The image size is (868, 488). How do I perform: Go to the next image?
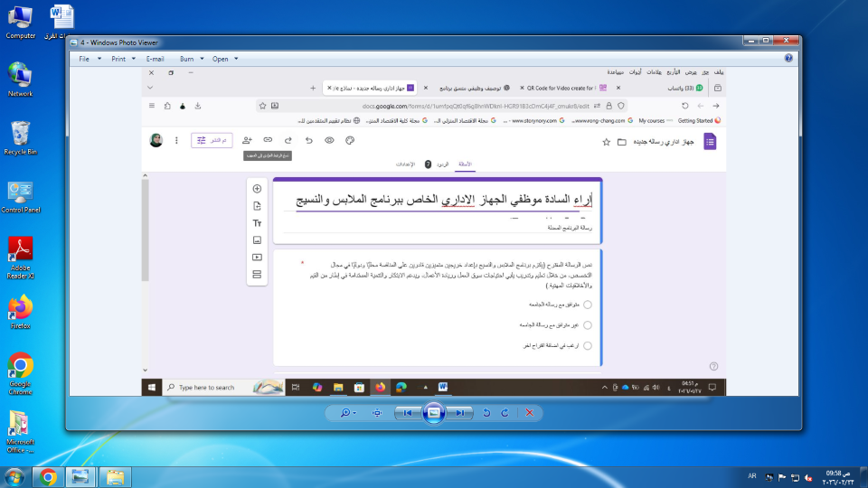[x=460, y=412]
